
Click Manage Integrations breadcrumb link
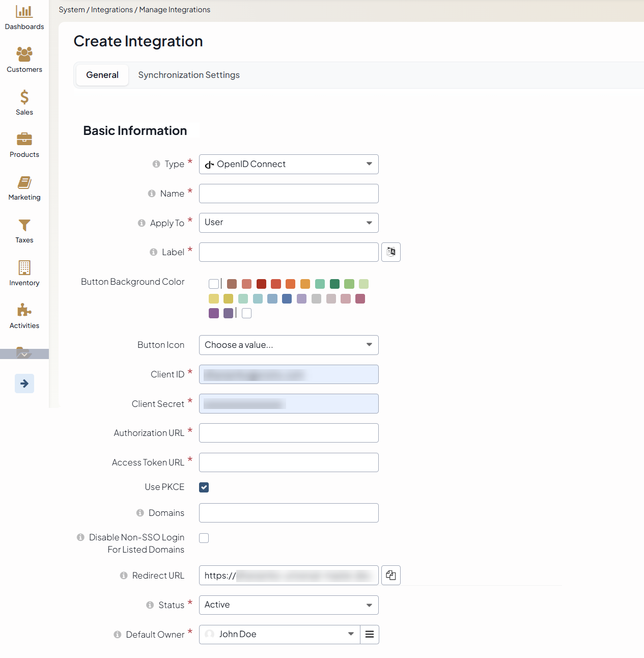click(x=175, y=10)
